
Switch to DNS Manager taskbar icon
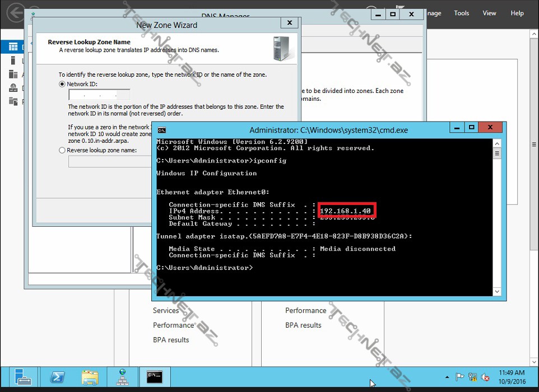(122, 377)
